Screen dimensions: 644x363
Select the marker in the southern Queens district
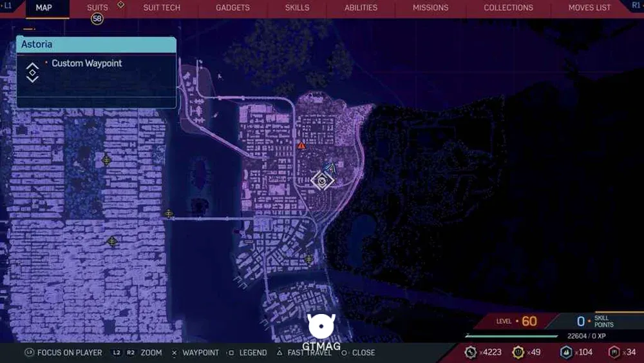tap(309, 259)
